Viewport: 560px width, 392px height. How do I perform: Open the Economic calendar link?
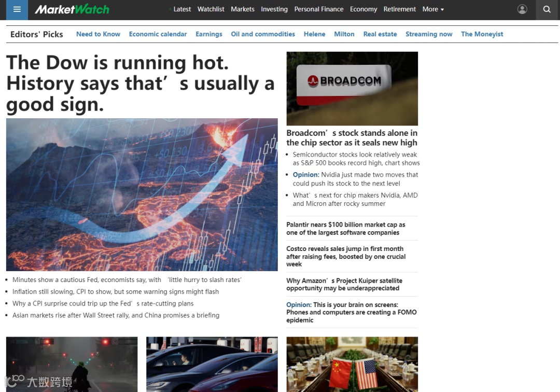click(158, 34)
